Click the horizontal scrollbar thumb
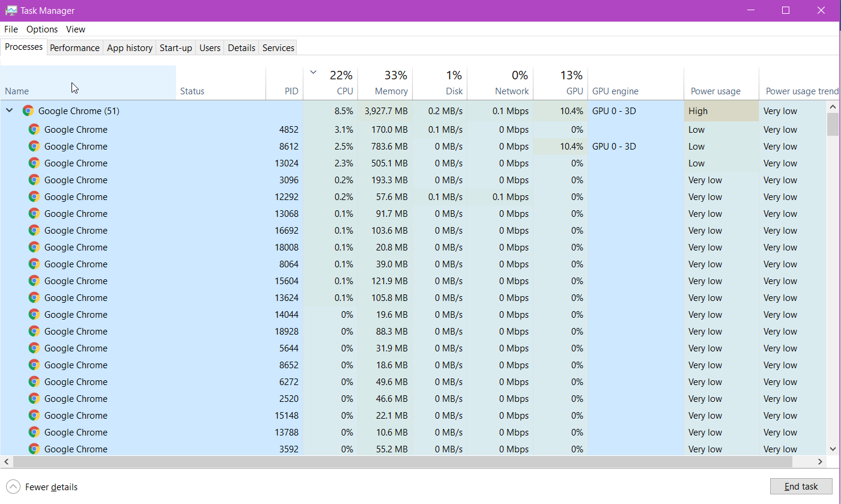Viewport: 841px width, 504px height. pyautogui.click(x=402, y=461)
